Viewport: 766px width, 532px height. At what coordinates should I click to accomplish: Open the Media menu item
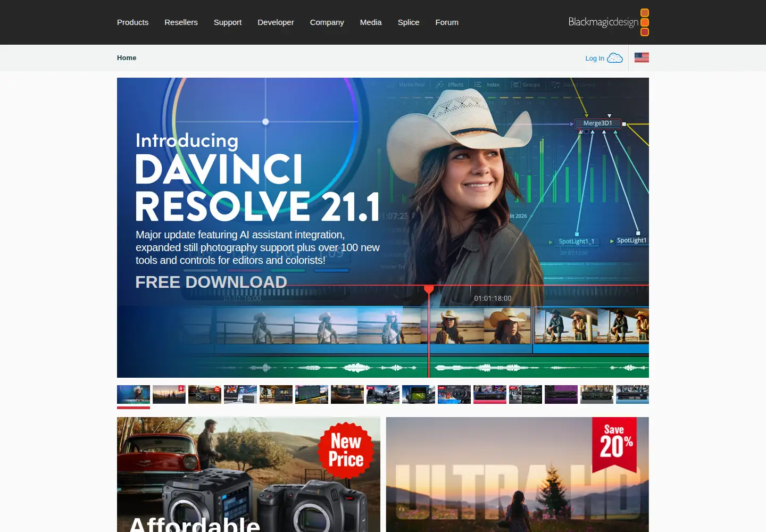click(x=371, y=22)
